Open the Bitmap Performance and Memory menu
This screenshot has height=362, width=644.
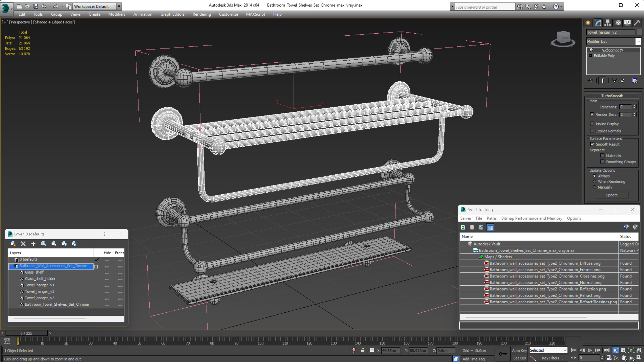pos(532,218)
